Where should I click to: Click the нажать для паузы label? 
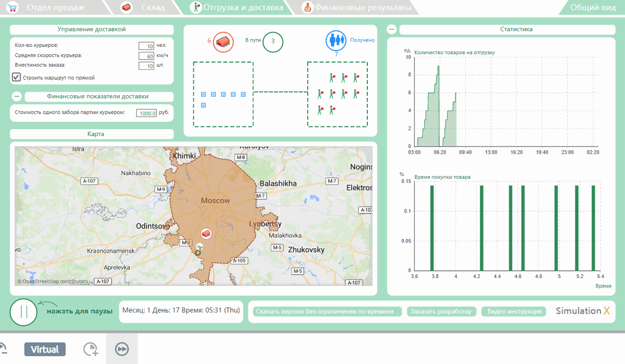(x=80, y=311)
